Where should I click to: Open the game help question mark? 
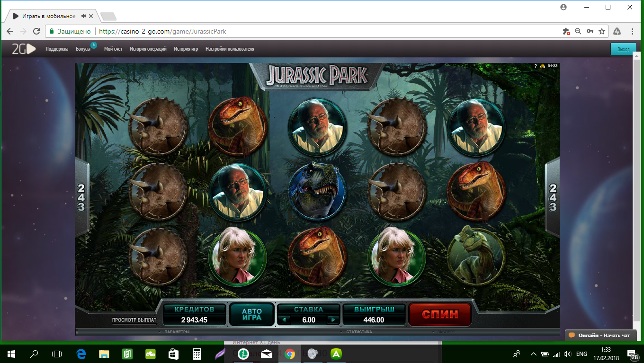point(536,66)
